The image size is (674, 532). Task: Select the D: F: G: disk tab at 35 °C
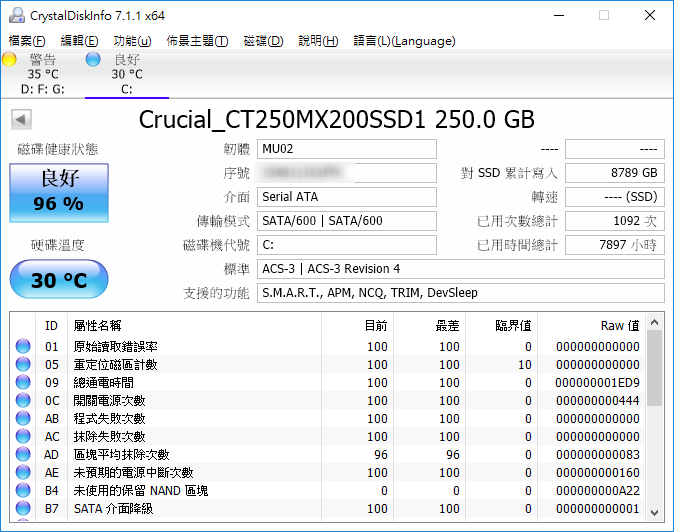[x=43, y=73]
